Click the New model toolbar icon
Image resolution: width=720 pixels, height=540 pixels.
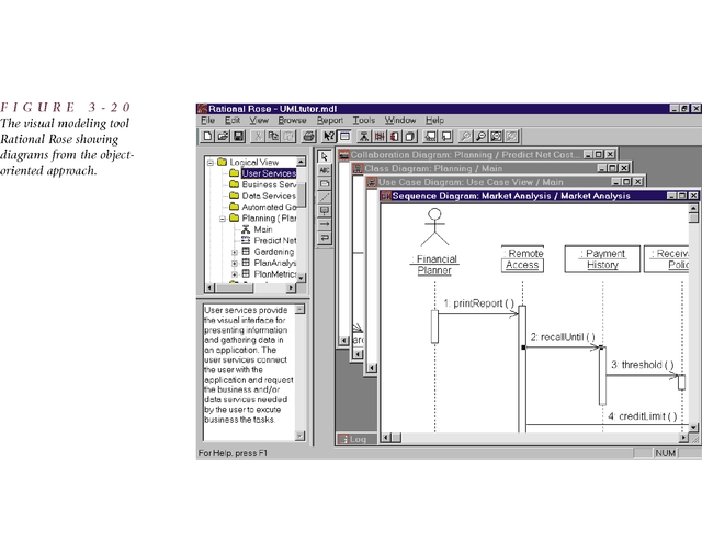click(208, 136)
